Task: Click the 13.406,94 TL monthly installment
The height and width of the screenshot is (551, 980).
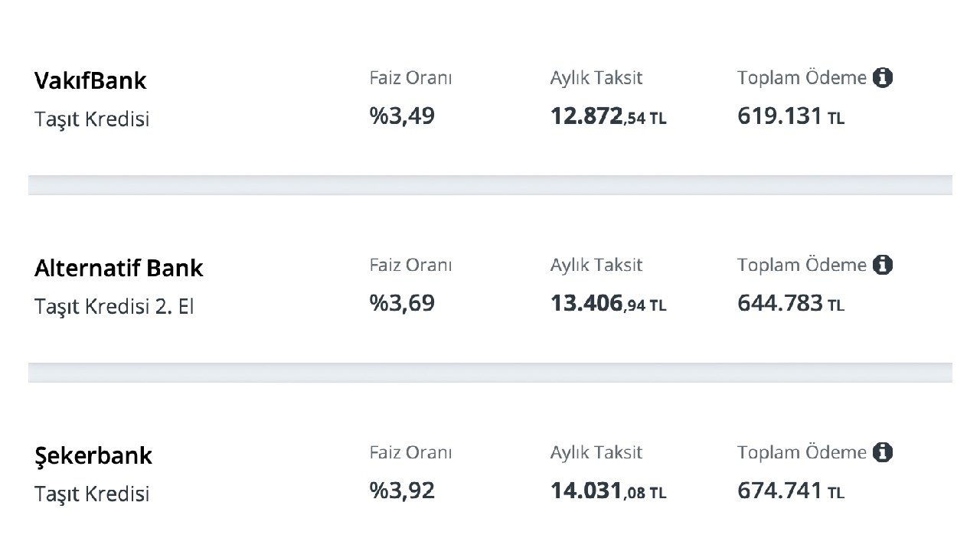Action: click(x=609, y=304)
